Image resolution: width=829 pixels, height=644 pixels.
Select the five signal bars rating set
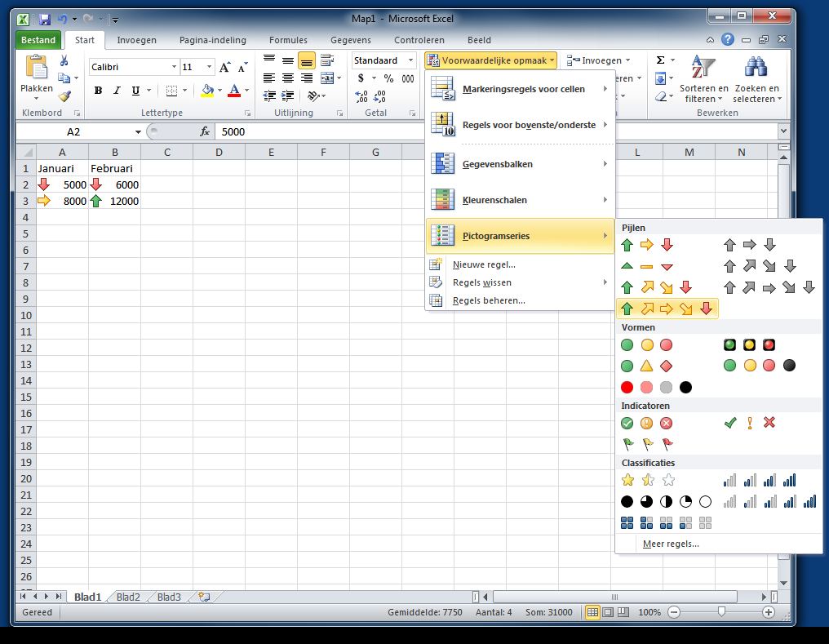click(x=769, y=502)
